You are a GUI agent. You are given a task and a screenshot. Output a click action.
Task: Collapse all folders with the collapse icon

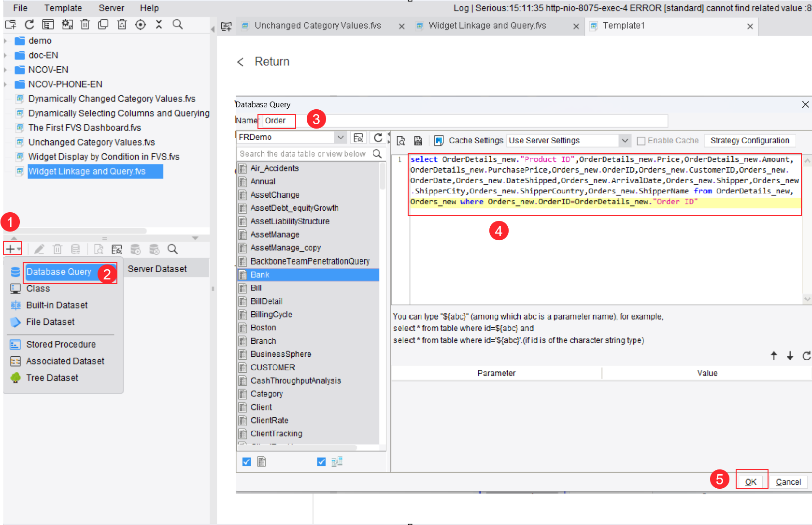[x=159, y=25]
